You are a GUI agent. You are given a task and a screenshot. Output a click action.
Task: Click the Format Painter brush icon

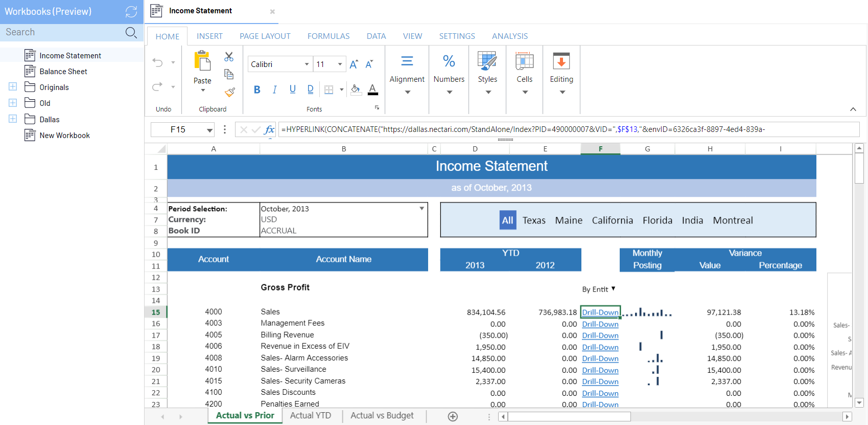(x=229, y=92)
